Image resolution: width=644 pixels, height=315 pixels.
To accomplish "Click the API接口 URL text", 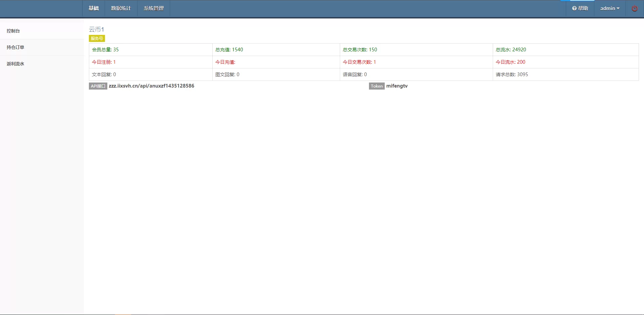I will (151, 86).
